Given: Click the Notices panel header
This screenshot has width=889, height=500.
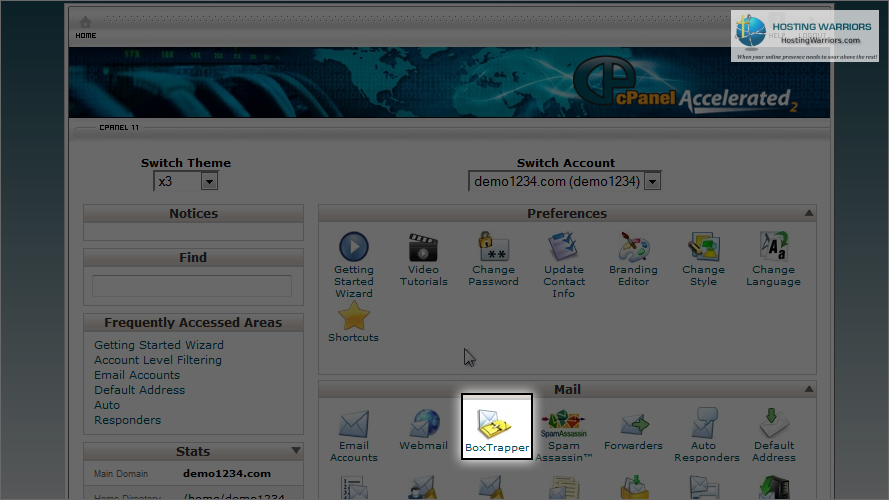Looking at the screenshot, I should click(193, 214).
